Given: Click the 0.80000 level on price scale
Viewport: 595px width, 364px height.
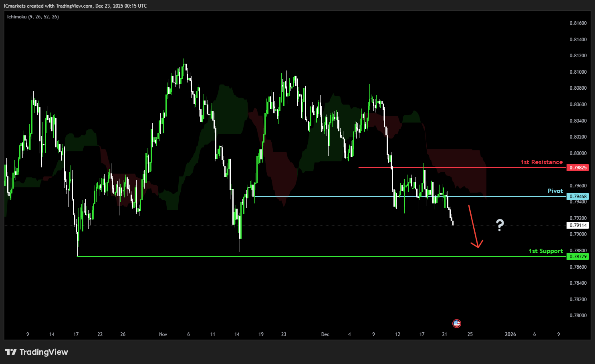Looking at the screenshot, I should pos(578,153).
